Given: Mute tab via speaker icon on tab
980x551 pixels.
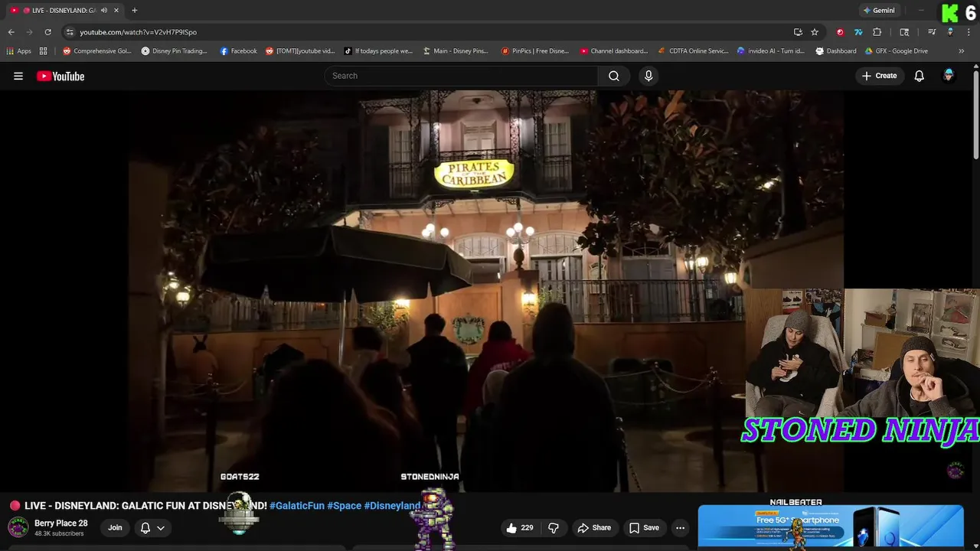Looking at the screenshot, I should (104, 10).
